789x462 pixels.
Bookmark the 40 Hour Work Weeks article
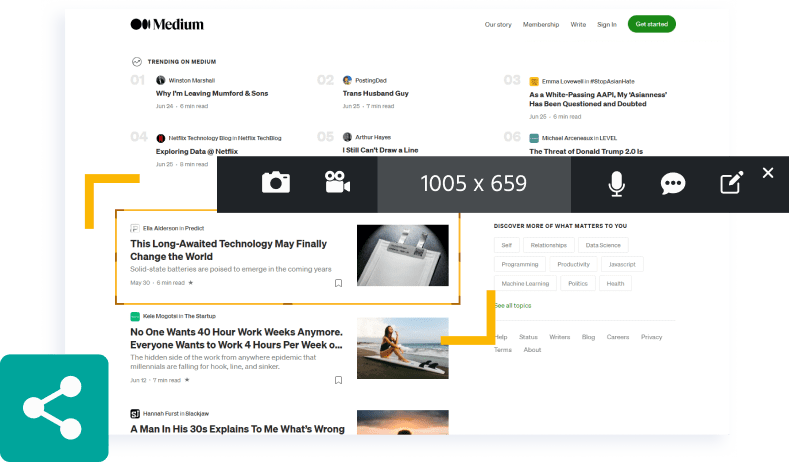pos(339,380)
